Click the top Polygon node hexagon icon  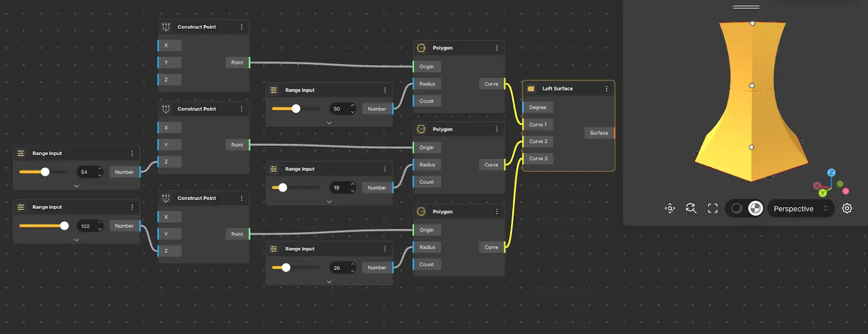click(x=421, y=48)
